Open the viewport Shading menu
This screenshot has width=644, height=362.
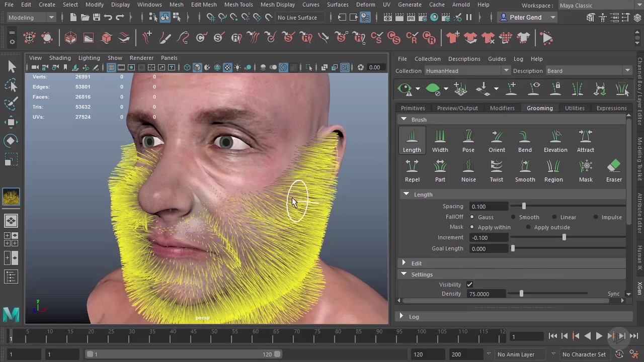point(60,58)
